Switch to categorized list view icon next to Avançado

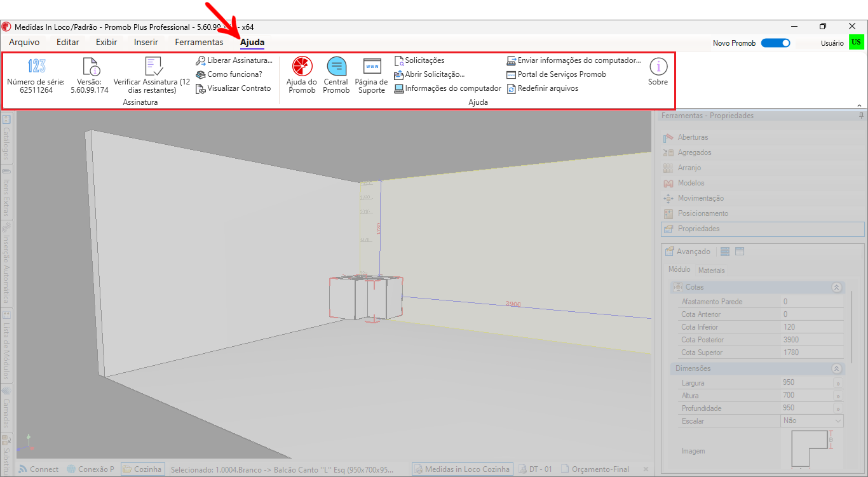tap(725, 252)
